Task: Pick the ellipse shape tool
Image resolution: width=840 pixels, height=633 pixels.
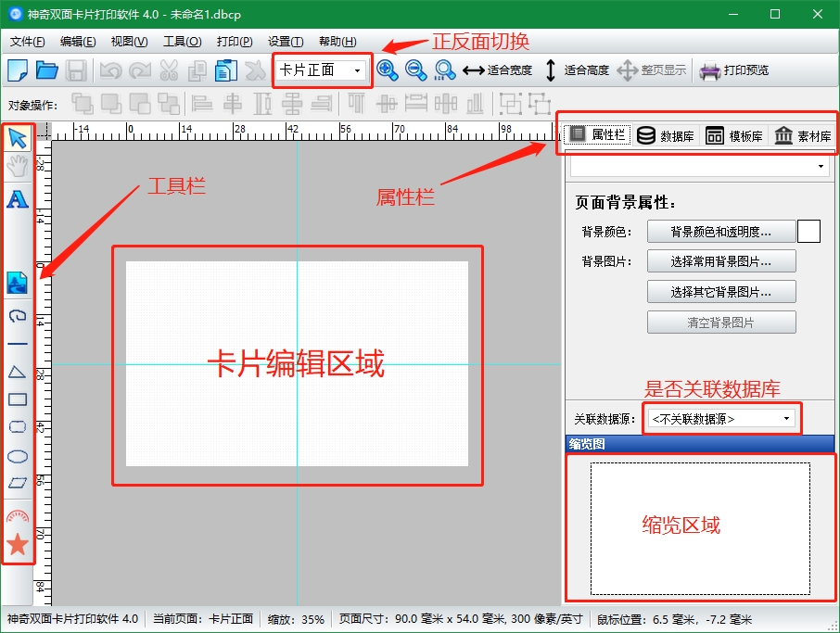Action: (18, 456)
